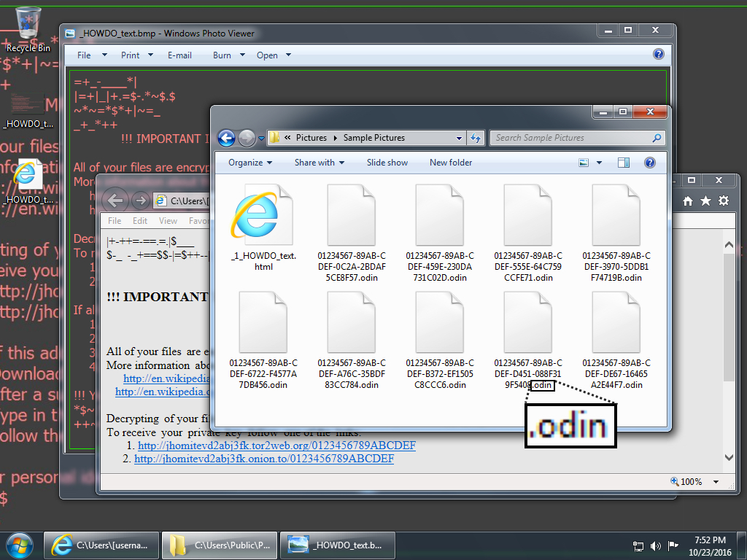Open the Tools gear in Internet Explorer
Image resolution: width=747 pixels, height=560 pixels.
pyautogui.click(x=724, y=201)
